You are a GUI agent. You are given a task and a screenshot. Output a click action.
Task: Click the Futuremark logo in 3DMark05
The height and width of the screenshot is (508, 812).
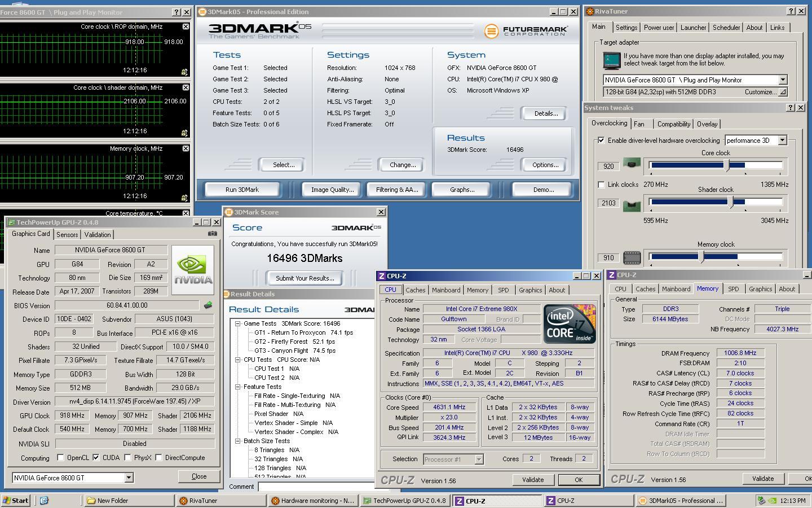tap(526, 31)
